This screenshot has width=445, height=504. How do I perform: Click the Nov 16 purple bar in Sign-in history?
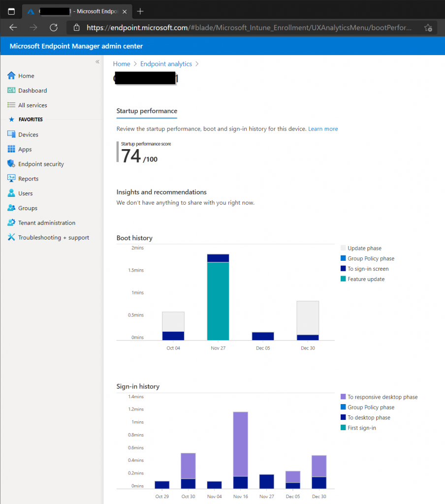pyautogui.click(x=241, y=444)
